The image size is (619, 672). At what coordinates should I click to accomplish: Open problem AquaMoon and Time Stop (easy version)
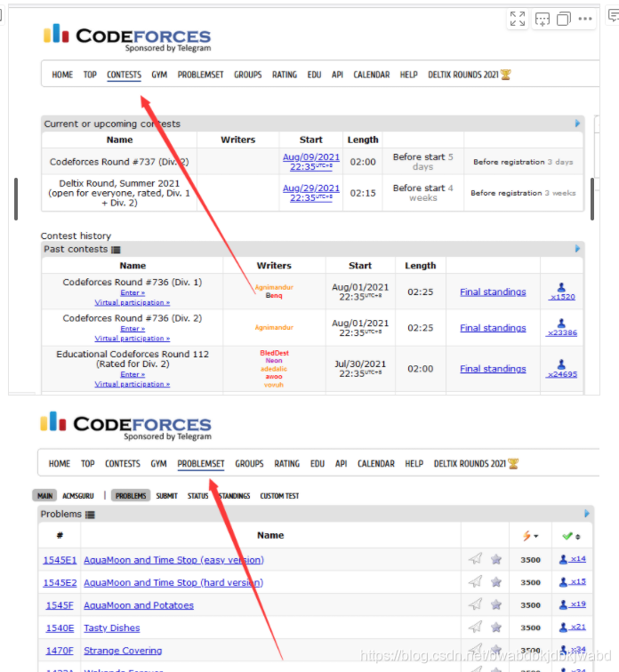(173, 560)
